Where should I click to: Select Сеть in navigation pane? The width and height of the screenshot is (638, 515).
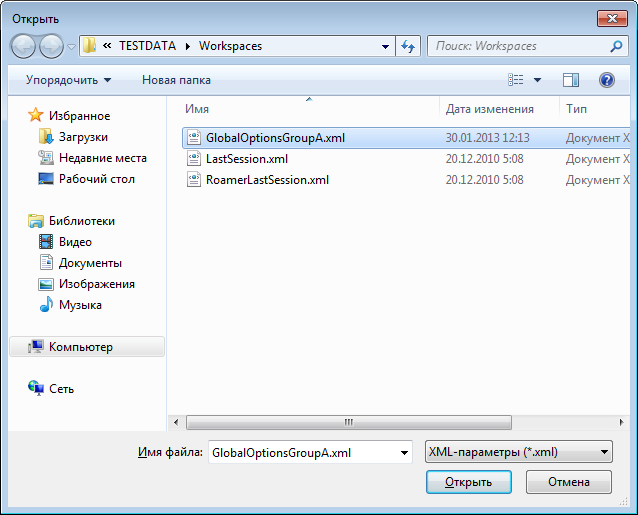[x=61, y=389]
